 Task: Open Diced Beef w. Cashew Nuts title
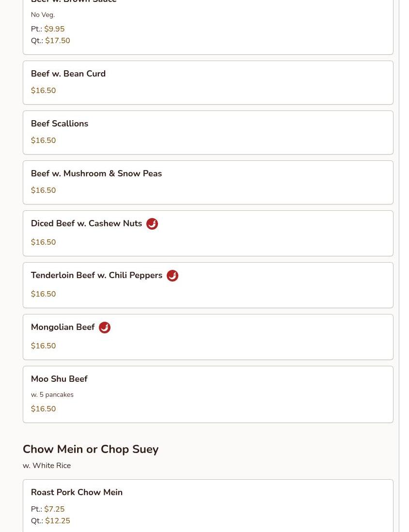pos(86,223)
